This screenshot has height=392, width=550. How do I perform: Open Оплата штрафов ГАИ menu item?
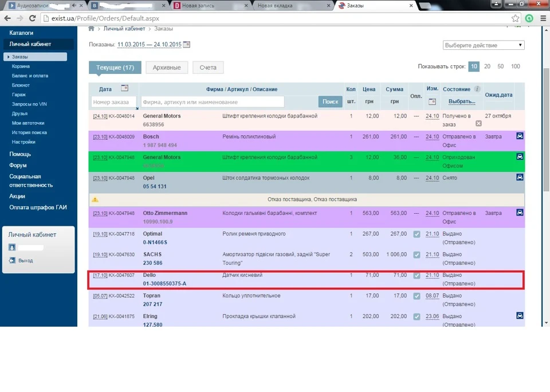click(x=38, y=207)
